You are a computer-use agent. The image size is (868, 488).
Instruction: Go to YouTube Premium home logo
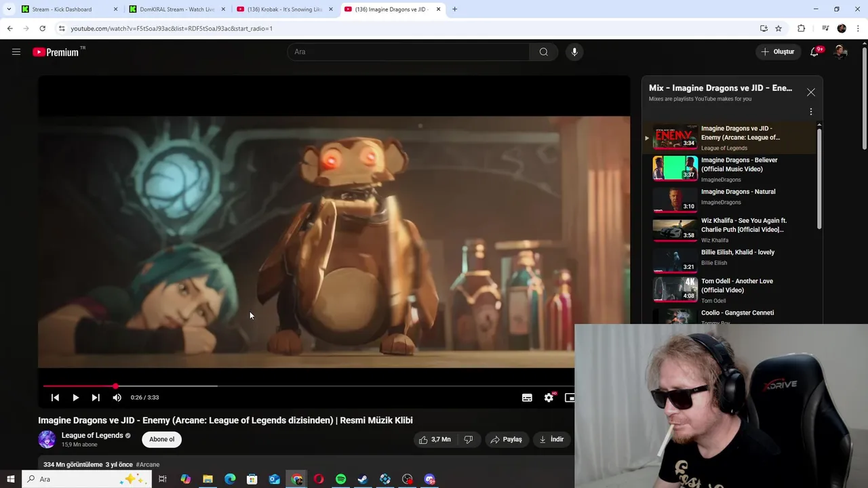click(56, 52)
